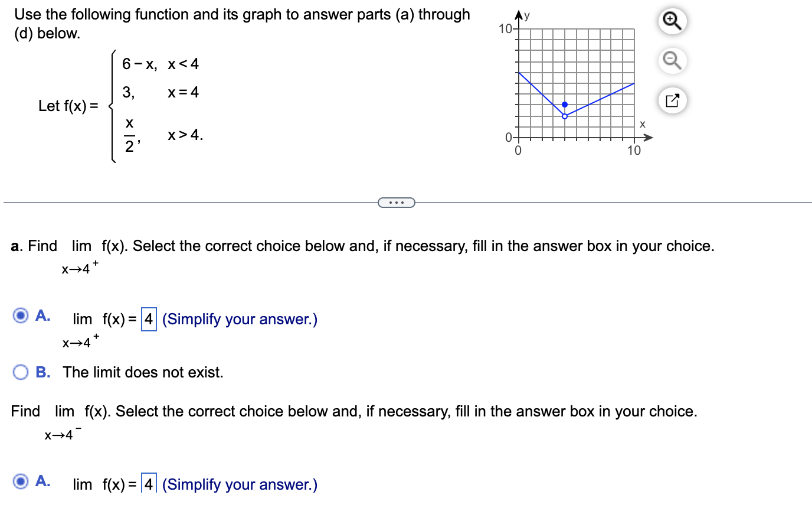Select choice A for the left-hand limit
This screenshot has height=508, width=812.
click(21, 481)
